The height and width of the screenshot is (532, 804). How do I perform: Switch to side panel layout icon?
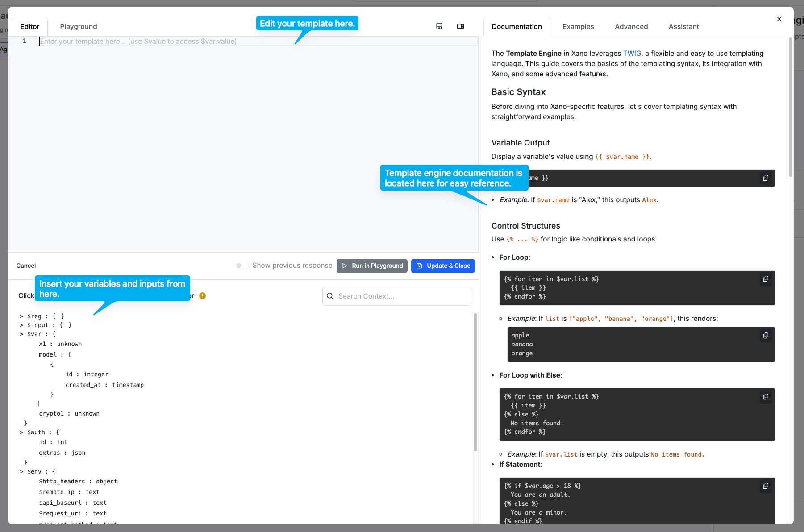461,26
